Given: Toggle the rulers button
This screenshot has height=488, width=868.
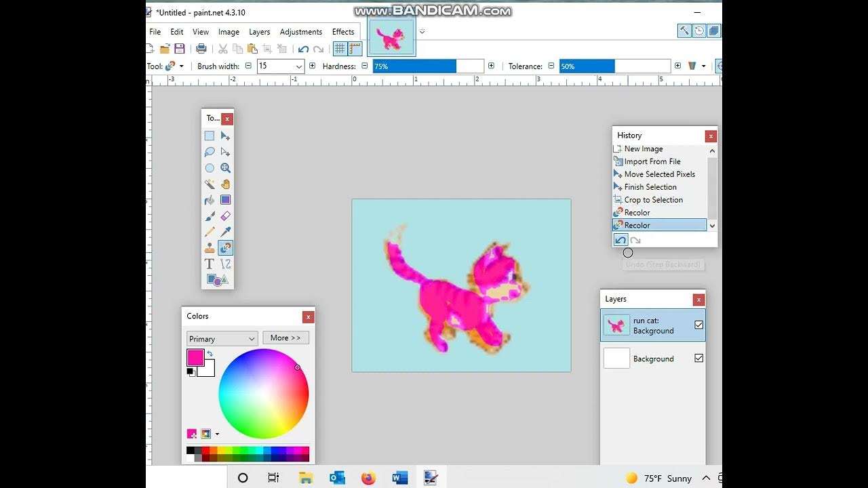Looking at the screenshot, I should (x=355, y=49).
